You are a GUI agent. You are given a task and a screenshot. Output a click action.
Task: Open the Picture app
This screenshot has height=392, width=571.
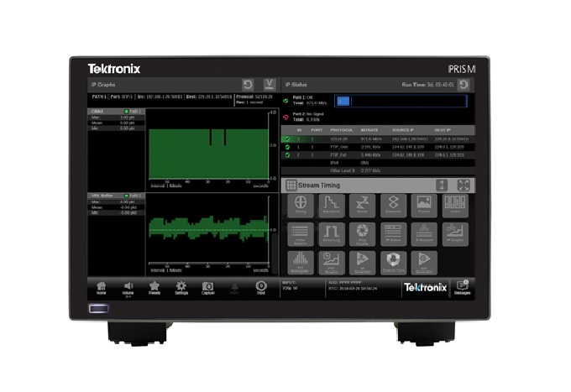pyautogui.click(x=424, y=206)
